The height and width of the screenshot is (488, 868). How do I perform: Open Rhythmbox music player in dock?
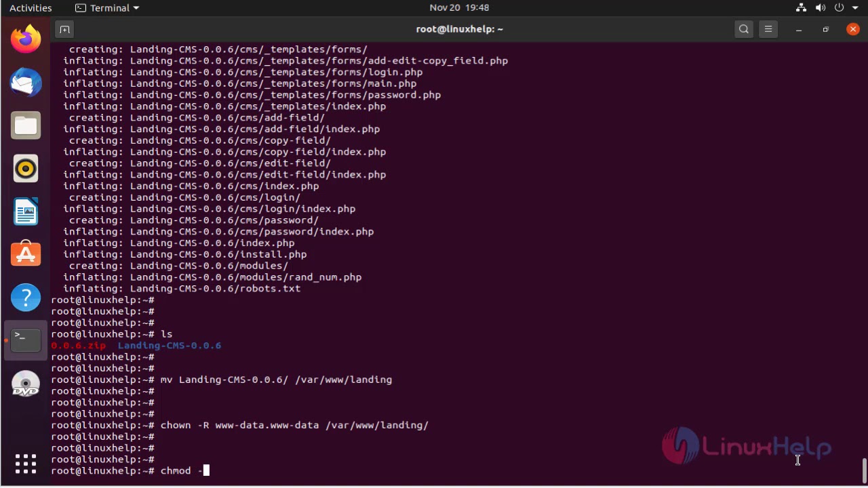[x=26, y=169]
